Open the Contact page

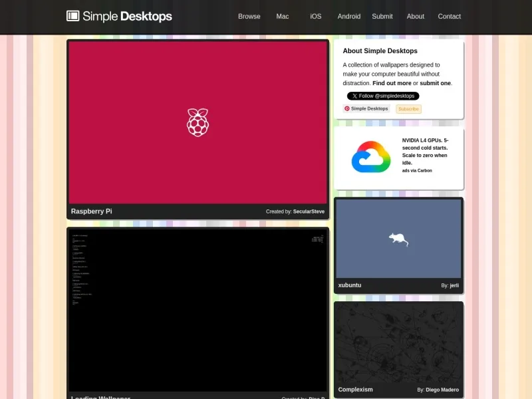[x=450, y=16]
